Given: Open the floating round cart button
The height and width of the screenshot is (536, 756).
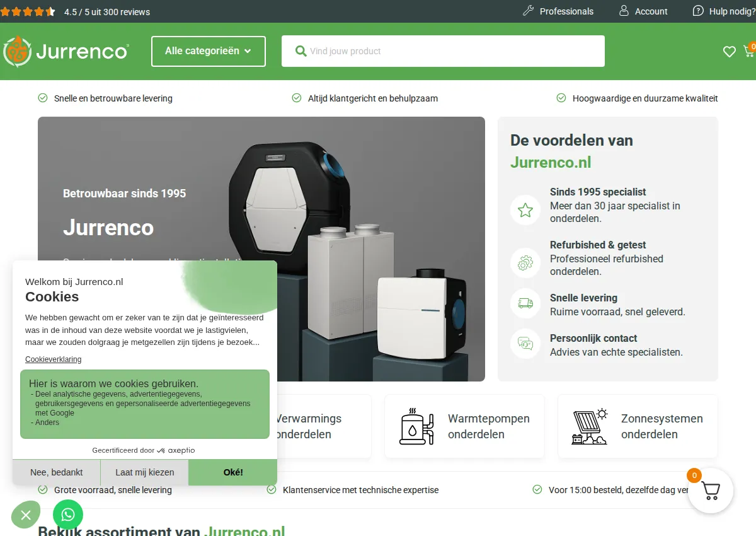Looking at the screenshot, I should [711, 491].
